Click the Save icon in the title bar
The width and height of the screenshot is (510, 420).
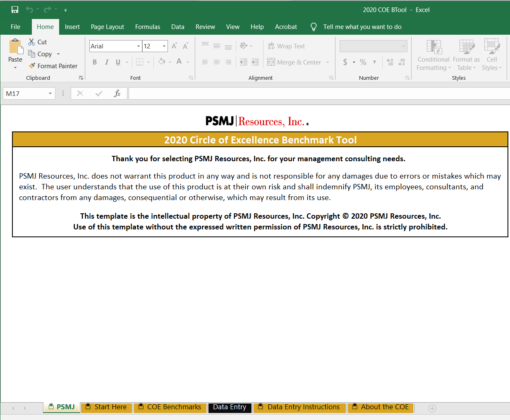[15, 10]
